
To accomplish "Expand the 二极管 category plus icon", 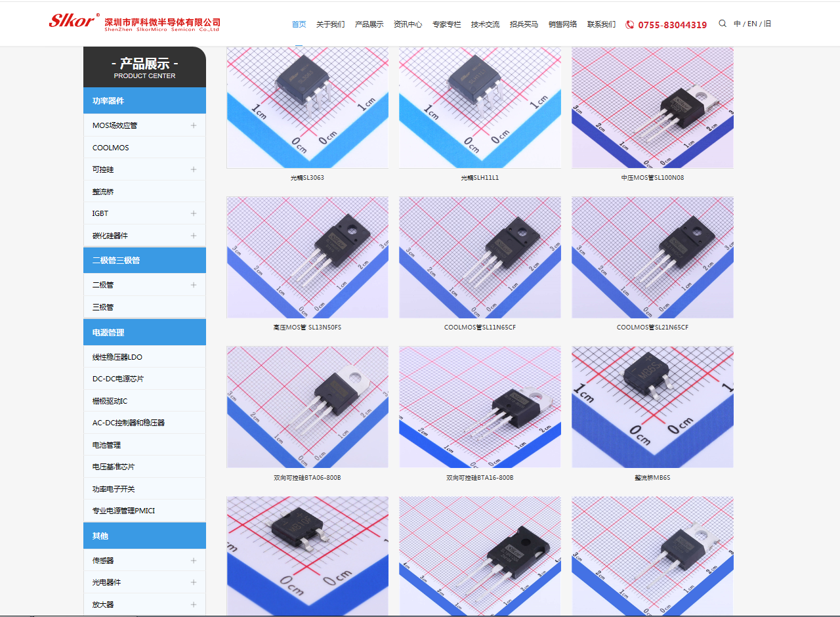I will 194,285.
